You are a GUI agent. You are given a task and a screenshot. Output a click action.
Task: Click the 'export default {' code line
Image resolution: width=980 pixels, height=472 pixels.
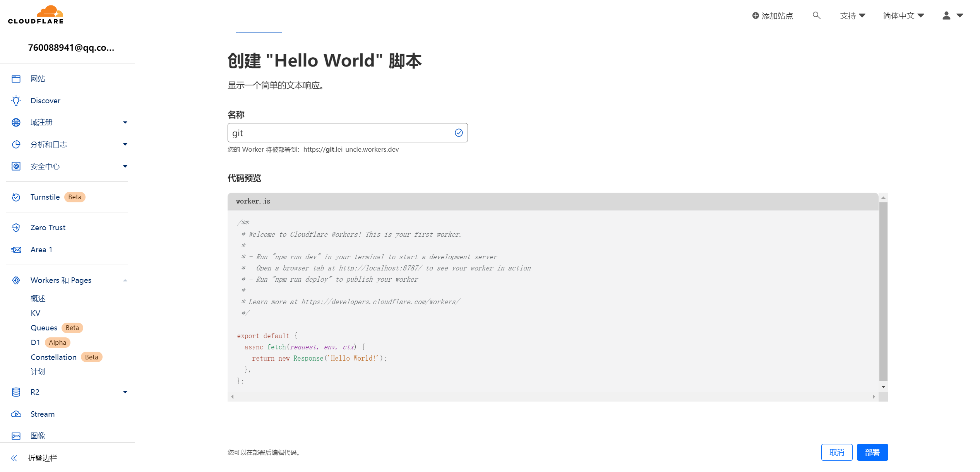pos(267,336)
